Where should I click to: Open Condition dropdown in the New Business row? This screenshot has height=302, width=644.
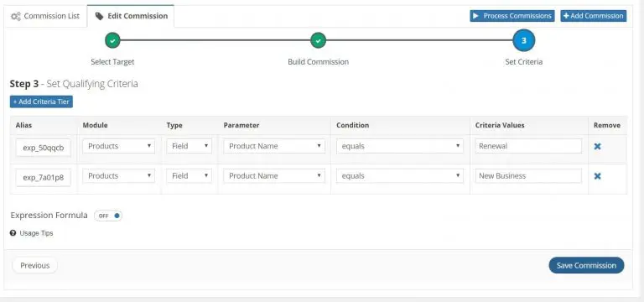400,176
